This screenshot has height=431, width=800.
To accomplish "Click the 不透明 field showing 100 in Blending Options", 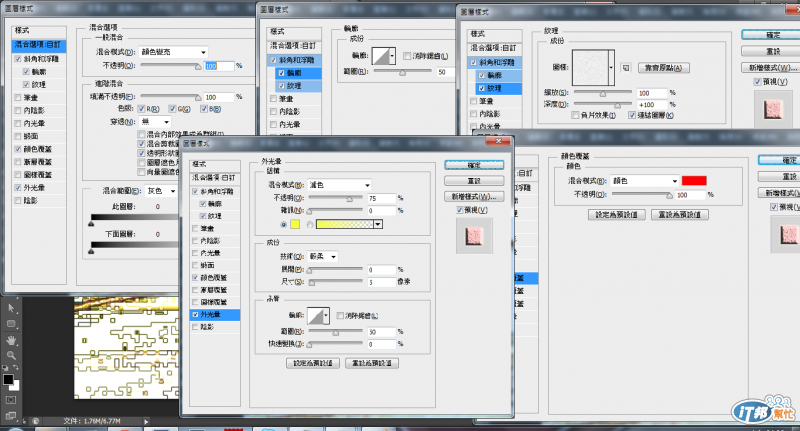I will (219, 66).
